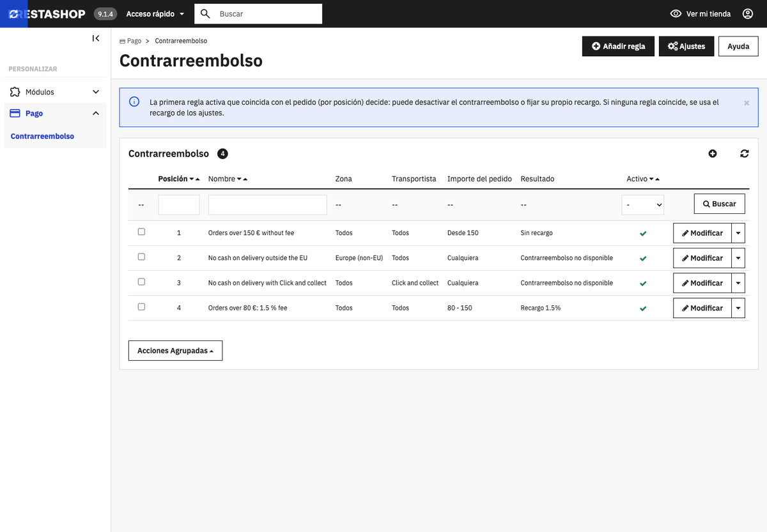Click '80 - 150' amount cell
Viewport: 767px width, 532px height.
(460, 308)
